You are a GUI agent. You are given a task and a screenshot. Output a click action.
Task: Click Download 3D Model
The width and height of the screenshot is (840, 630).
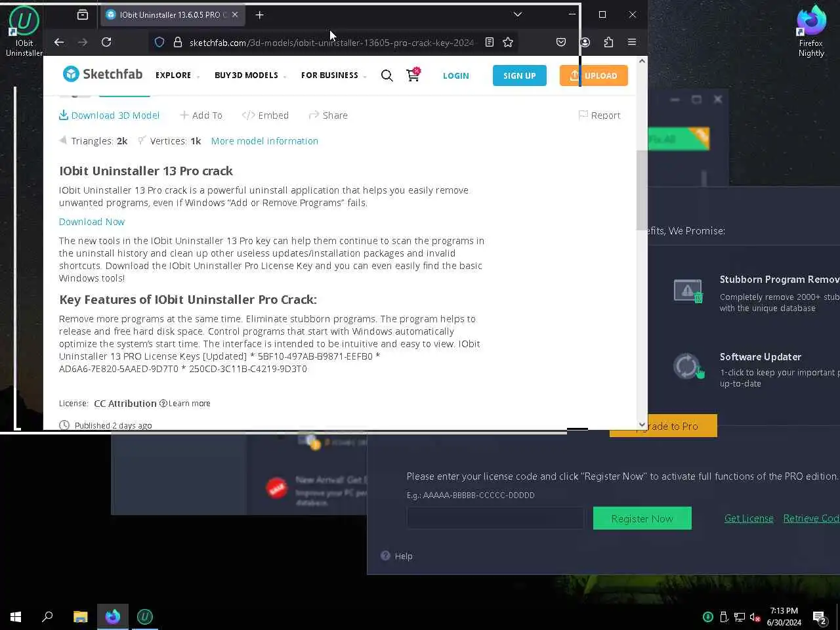pos(109,115)
